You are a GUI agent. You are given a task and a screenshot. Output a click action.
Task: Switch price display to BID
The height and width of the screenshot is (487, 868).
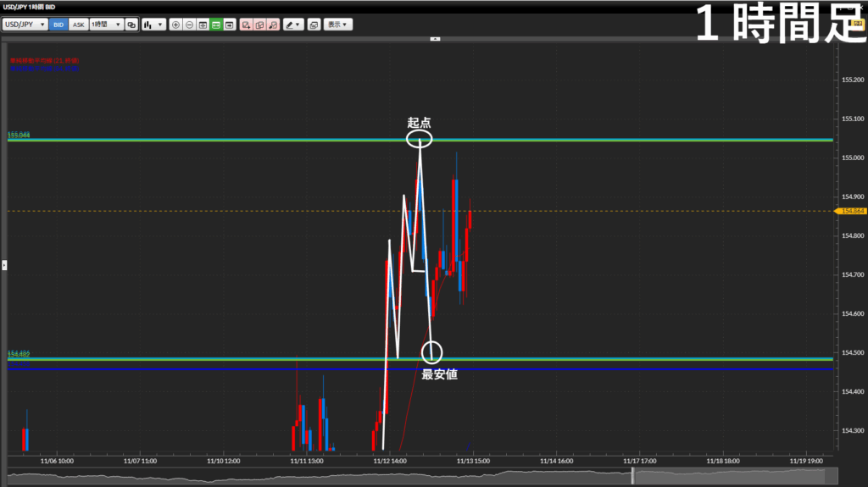point(58,25)
